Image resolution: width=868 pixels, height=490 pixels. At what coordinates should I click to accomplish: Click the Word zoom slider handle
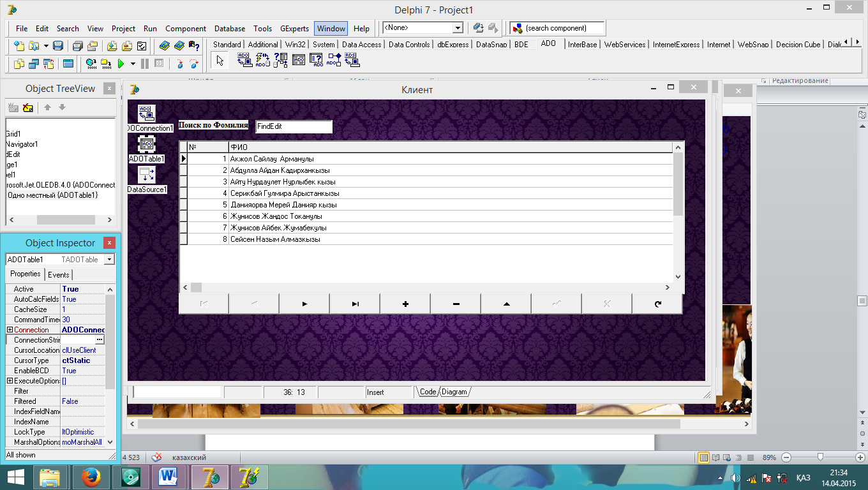pos(820,457)
